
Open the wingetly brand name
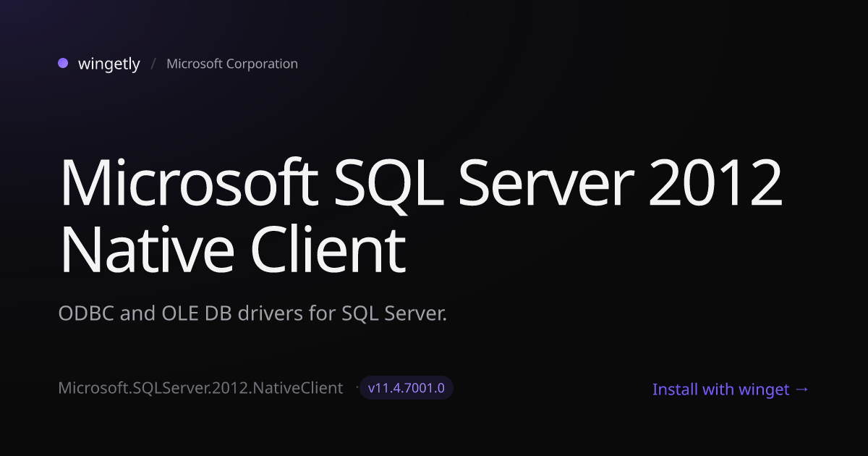coord(109,64)
